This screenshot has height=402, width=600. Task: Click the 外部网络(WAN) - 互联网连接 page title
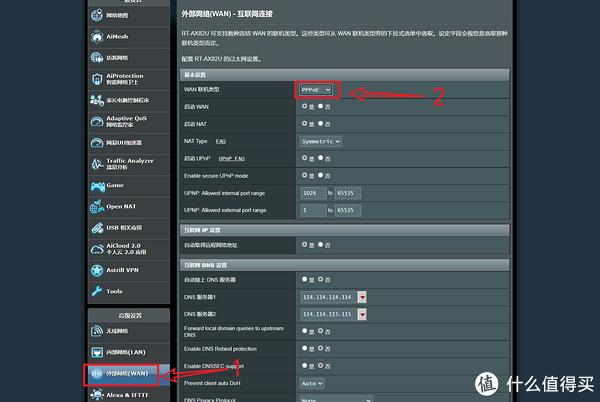click(227, 14)
